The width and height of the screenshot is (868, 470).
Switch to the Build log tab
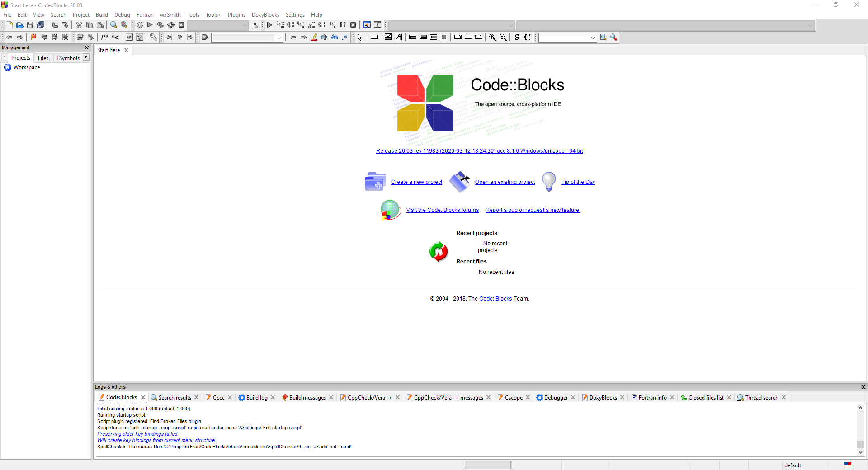click(x=256, y=398)
